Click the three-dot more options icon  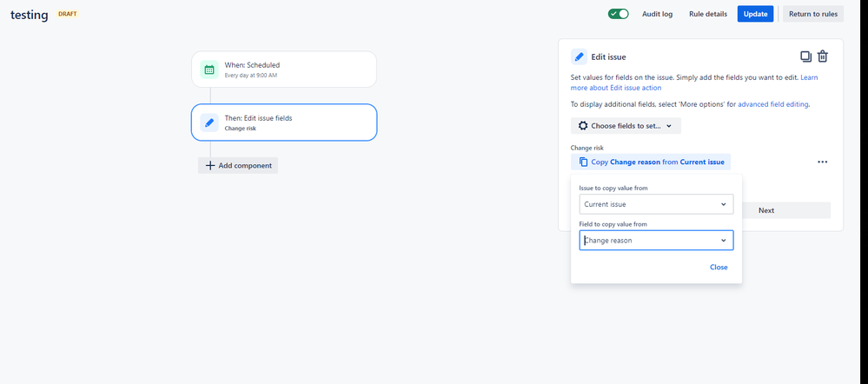[822, 162]
